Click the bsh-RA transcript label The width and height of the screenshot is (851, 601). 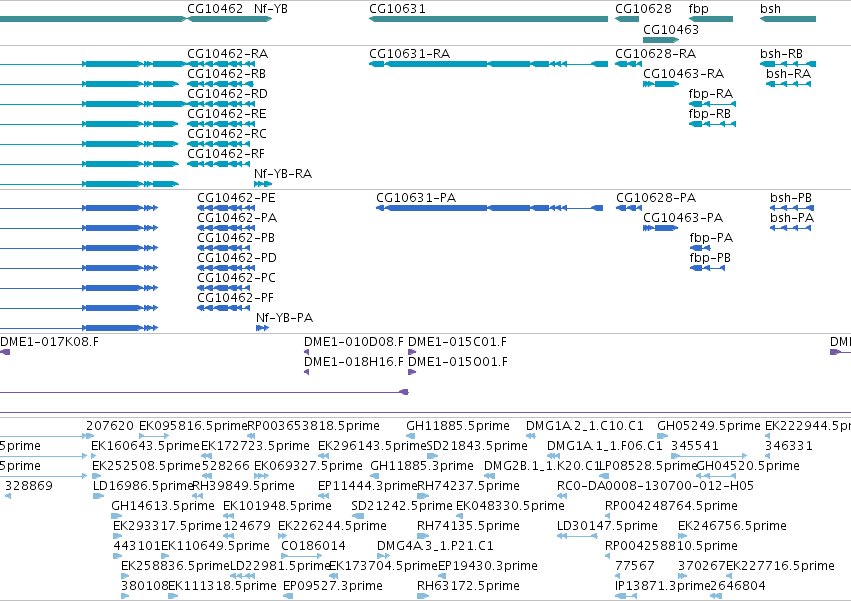pos(789,74)
